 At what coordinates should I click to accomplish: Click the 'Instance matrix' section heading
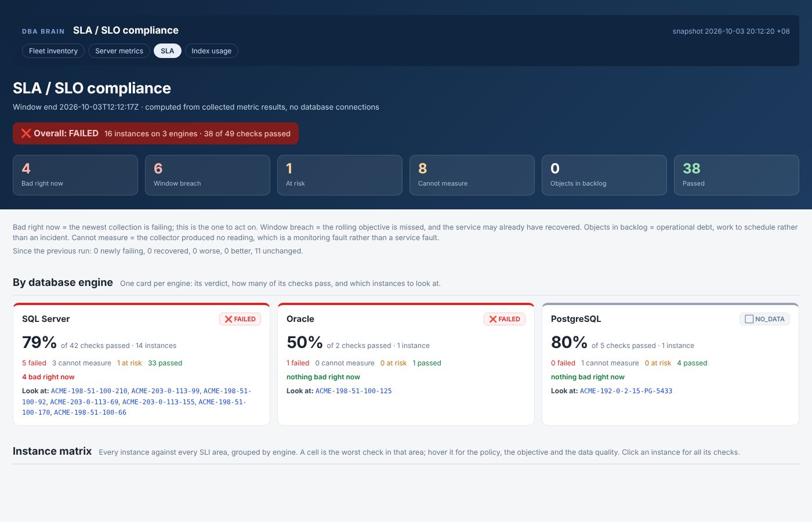(52, 451)
